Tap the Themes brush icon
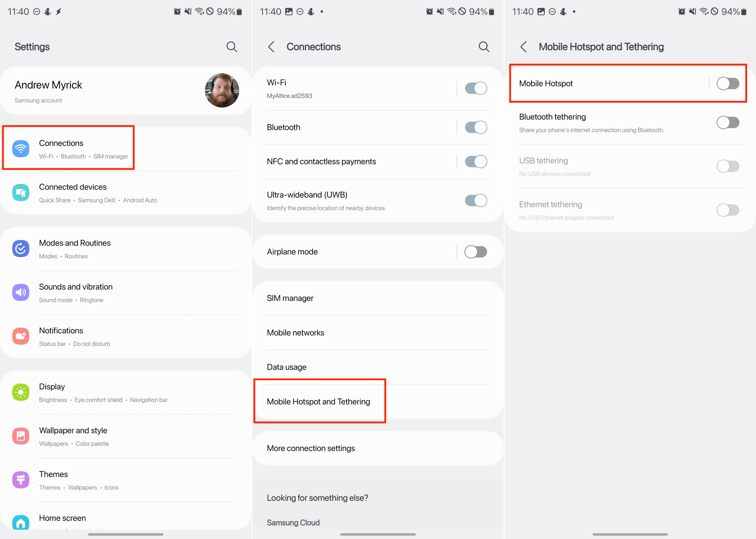This screenshot has width=756, height=539. [x=21, y=480]
